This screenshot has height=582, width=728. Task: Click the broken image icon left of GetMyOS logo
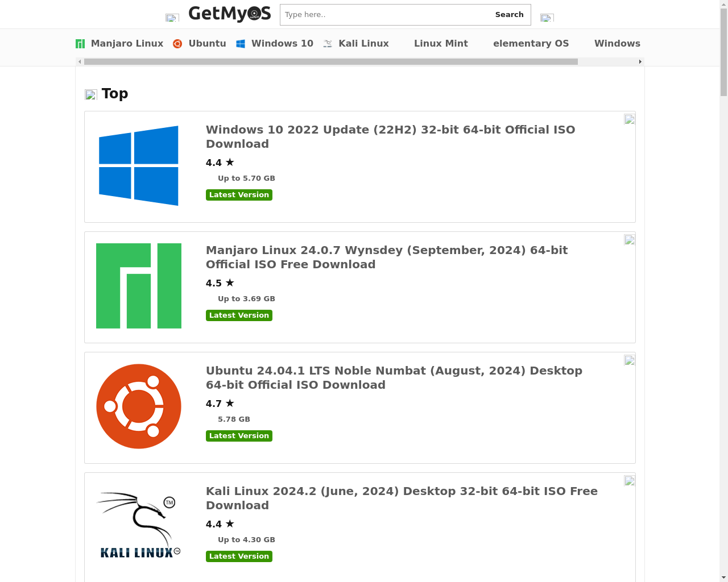click(172, 18)
